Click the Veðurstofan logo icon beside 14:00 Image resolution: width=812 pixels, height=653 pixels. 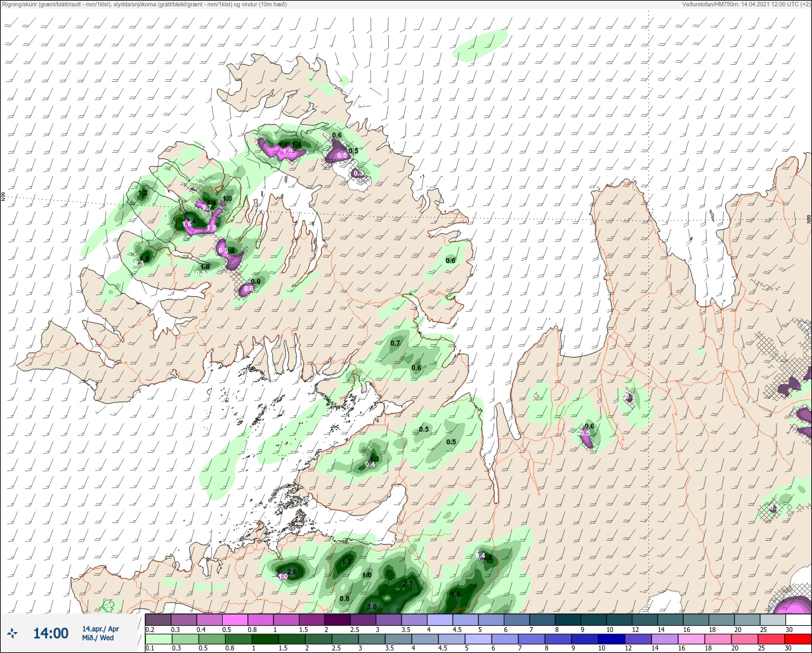click(13, 633)
